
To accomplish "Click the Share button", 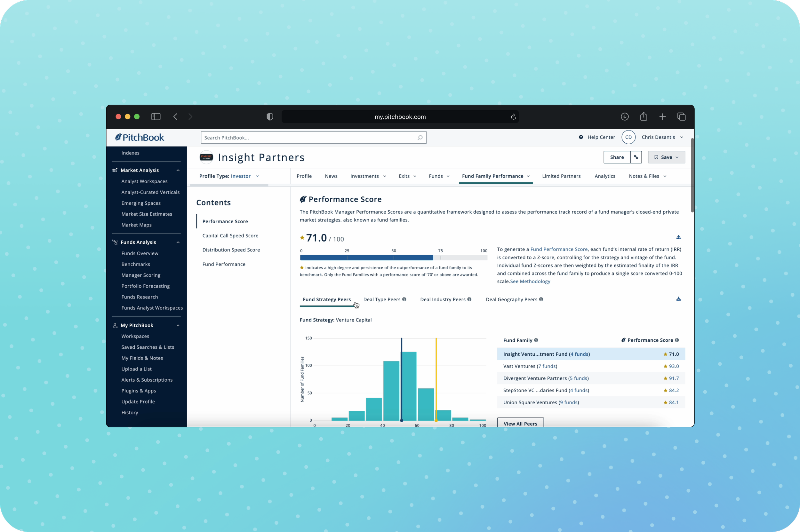I will [x=617, y=157].
